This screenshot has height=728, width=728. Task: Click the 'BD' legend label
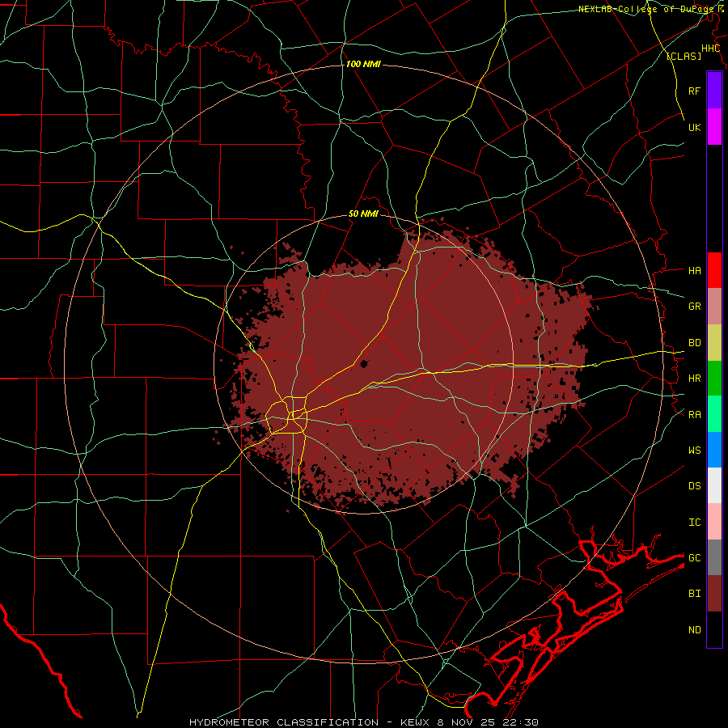click(x=695, y=343)
